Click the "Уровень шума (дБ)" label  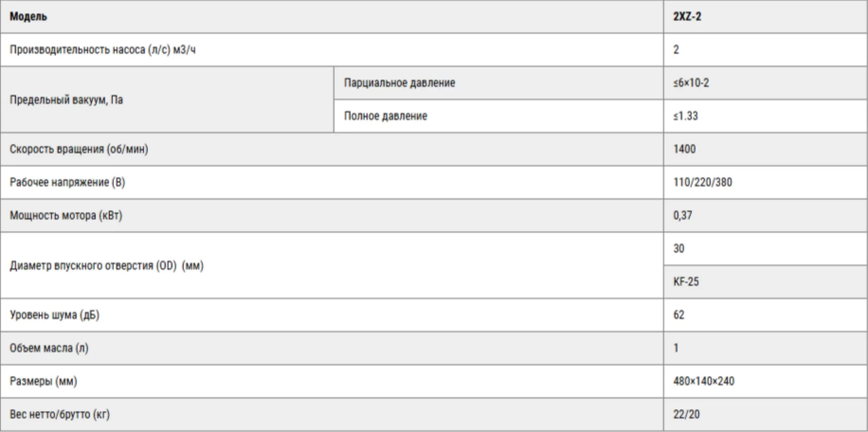[54, 315]
